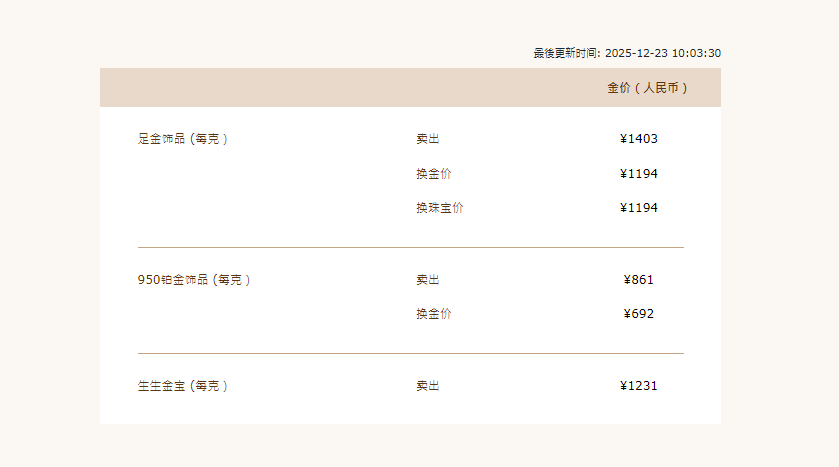The image size is (839, 467).
Task: Click the empty left side of beige header bar
Action: (x=250, y=88)
